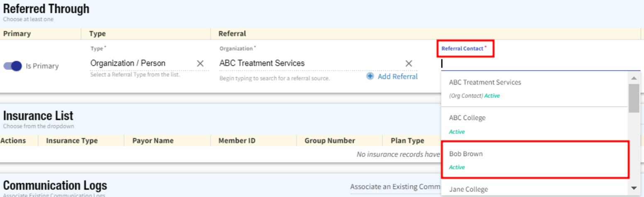Click the Add Referral link
Viewport: 644px width, 197px height.
tap(397, 76)
